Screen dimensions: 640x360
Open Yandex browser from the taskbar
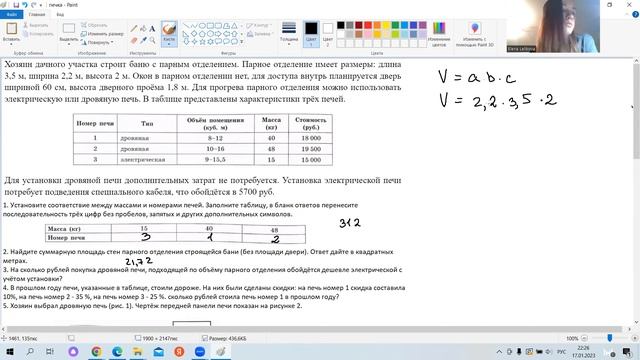[x=179, y=351]
